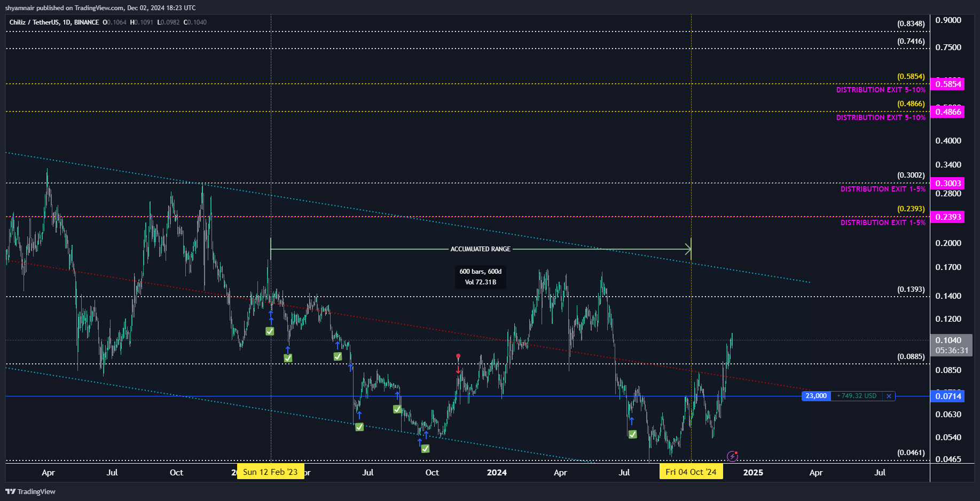Click the (0.0461) level label
The image size is (980, 501).
coord(911,453)
